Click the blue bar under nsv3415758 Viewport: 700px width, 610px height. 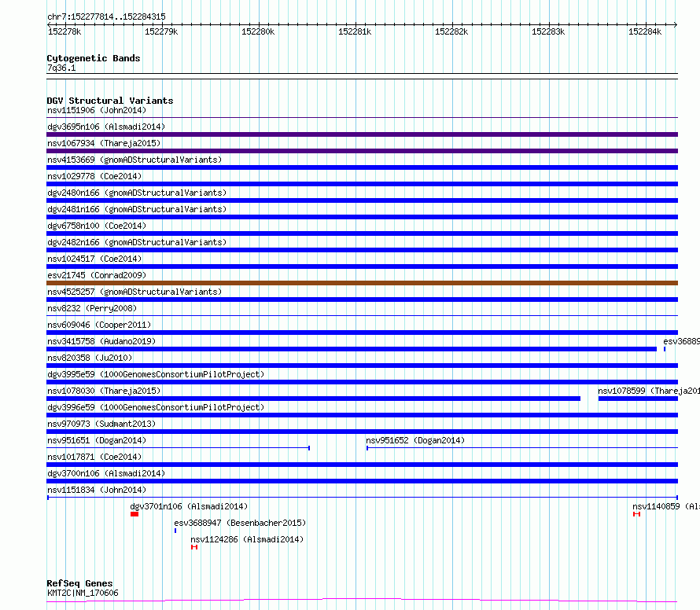pyautogui.click(x=352, y=349)
